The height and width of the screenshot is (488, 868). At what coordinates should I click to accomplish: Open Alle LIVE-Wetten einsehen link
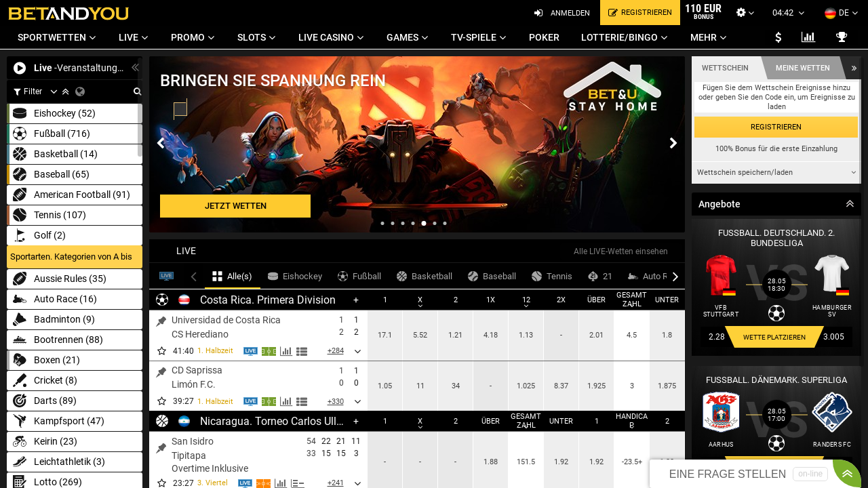(620, 251)
